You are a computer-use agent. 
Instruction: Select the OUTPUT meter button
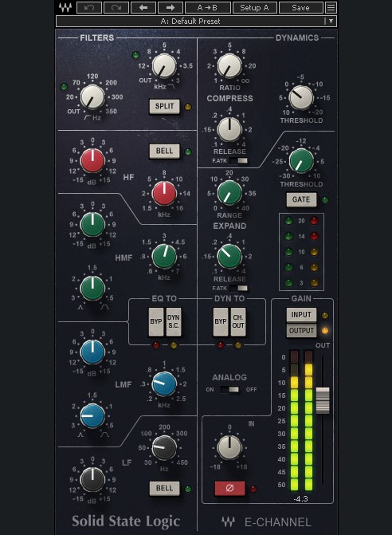pos(301,331)
